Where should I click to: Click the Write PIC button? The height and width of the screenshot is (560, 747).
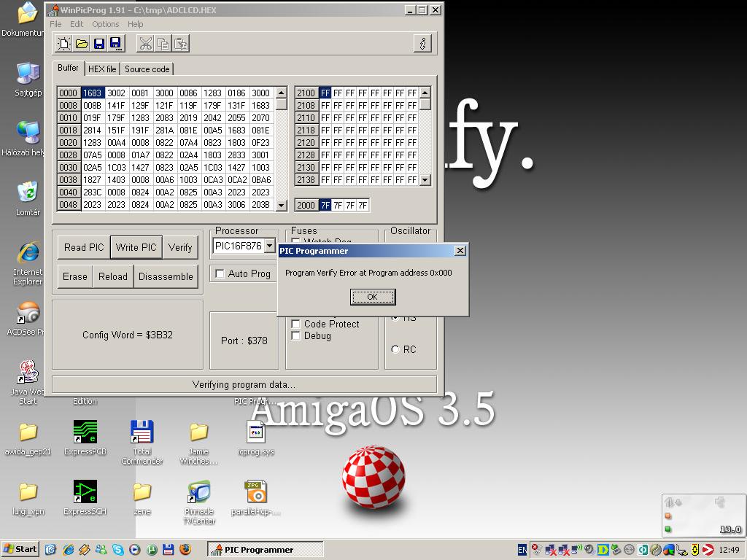pyautogui.click(x=136, y=247)
